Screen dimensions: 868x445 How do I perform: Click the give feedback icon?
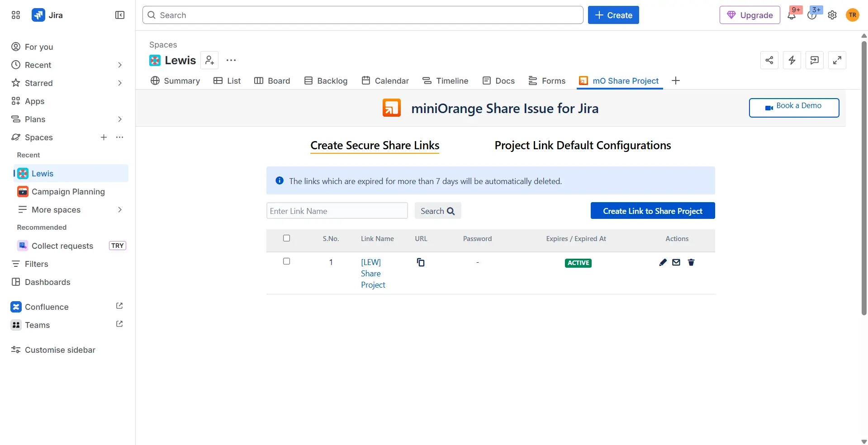point(815,60)
